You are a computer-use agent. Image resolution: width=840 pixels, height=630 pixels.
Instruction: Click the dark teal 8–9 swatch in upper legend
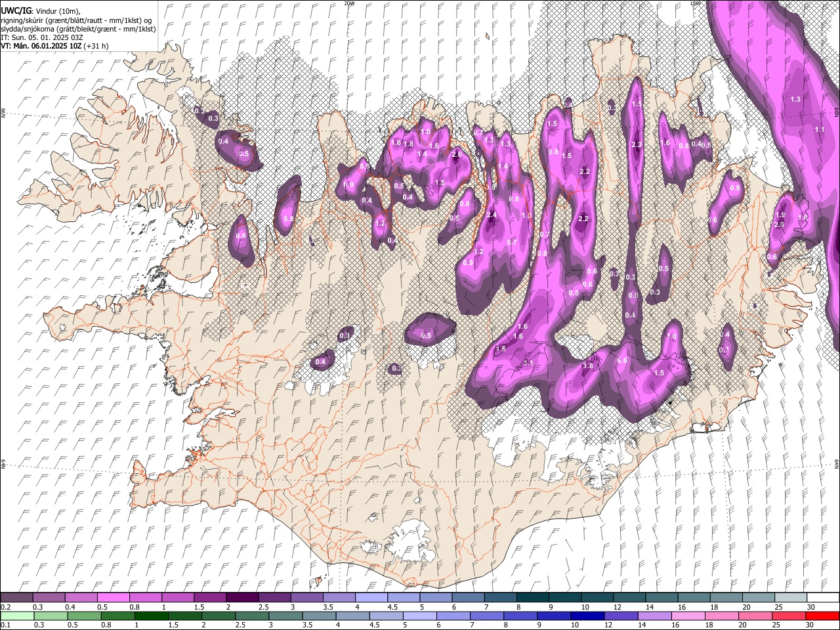pyautogui.click(x=533, y=597)
